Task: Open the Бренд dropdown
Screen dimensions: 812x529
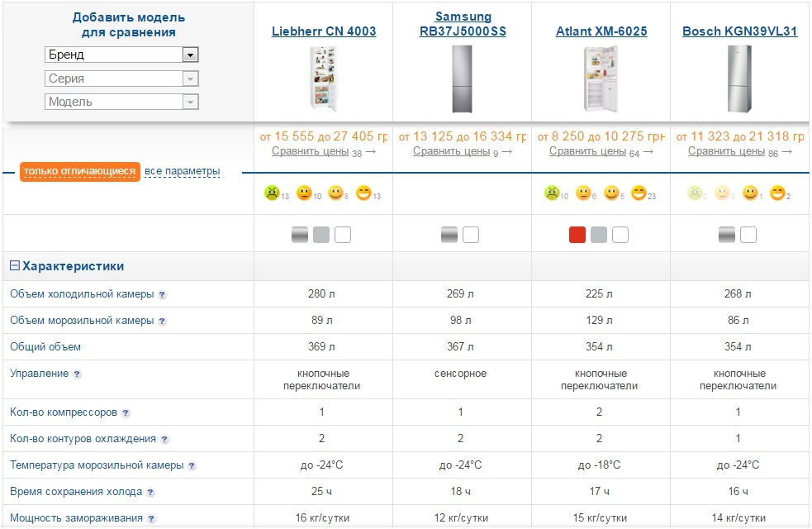Action: [x=121, y=55]
